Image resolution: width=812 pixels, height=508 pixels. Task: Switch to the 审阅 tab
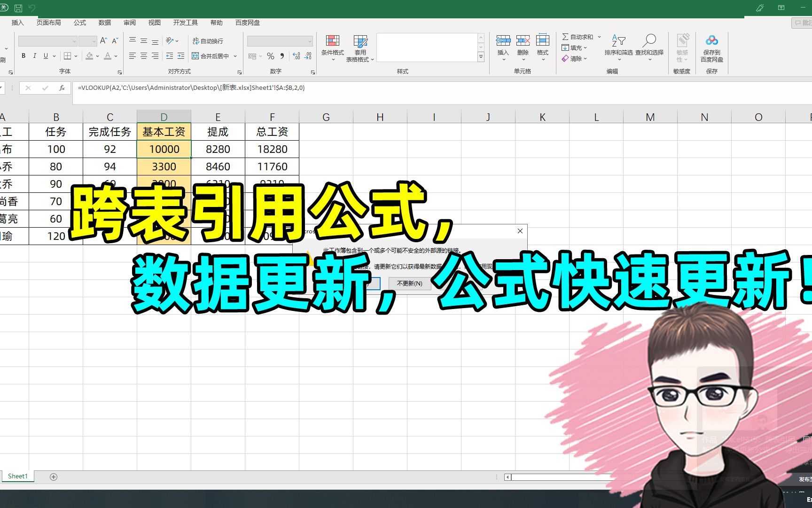pyautogui.click(x=130, y=23)
